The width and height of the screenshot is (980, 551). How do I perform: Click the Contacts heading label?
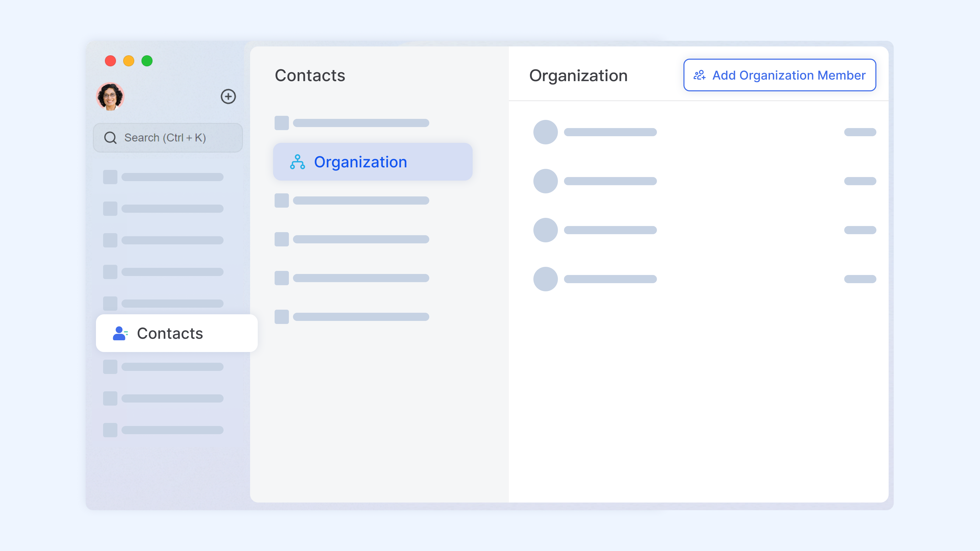pos(310,75)
